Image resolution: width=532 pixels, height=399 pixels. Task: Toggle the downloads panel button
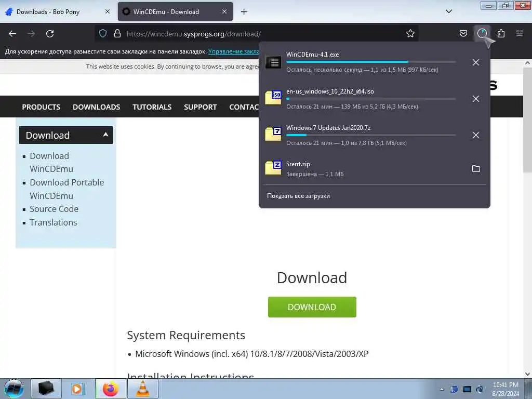482,33
